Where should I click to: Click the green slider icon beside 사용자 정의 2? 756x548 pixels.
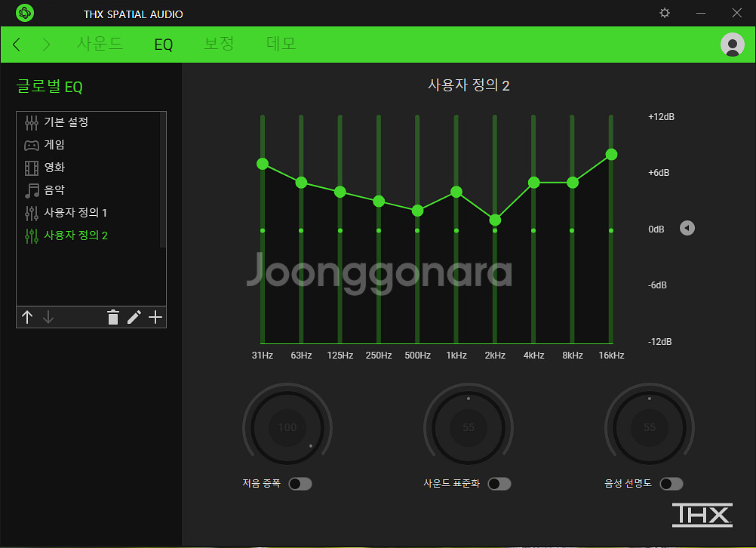pos(32,236)
